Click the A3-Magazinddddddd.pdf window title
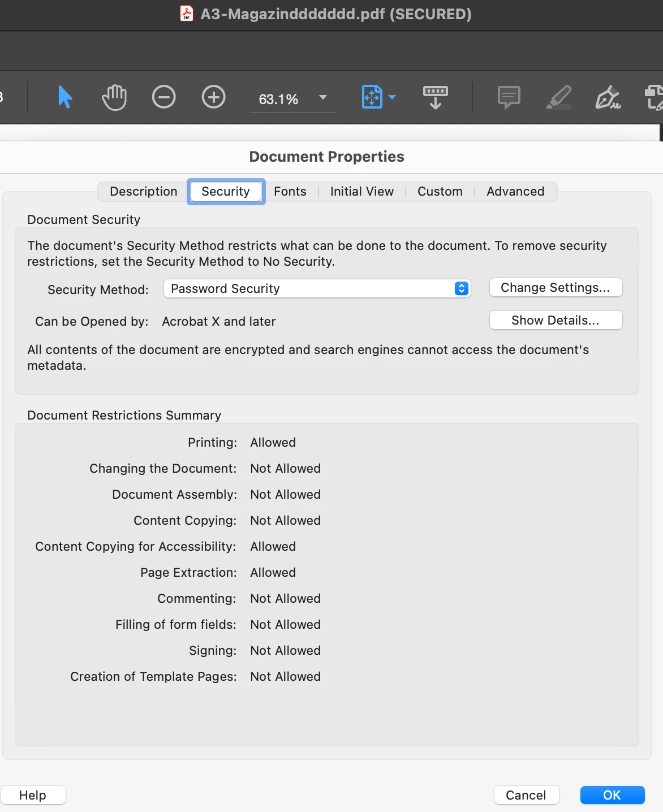 click(x=336, y=14)
